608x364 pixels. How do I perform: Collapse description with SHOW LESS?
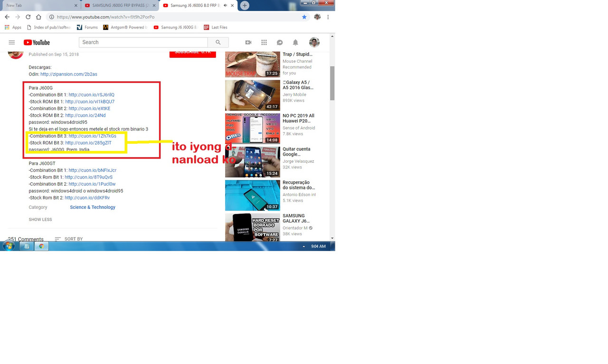[40, 220]
